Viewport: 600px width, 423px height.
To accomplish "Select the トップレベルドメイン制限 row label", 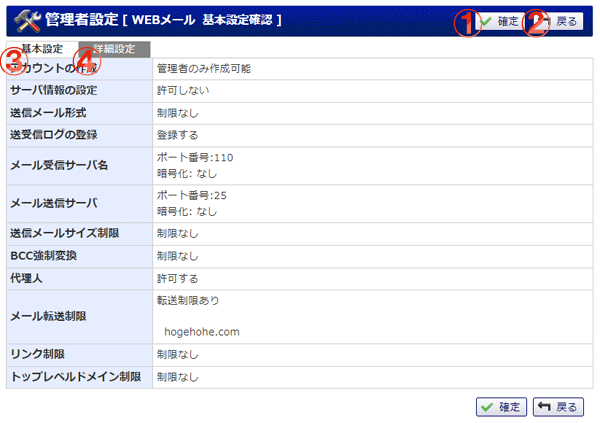I will (76, 377).
